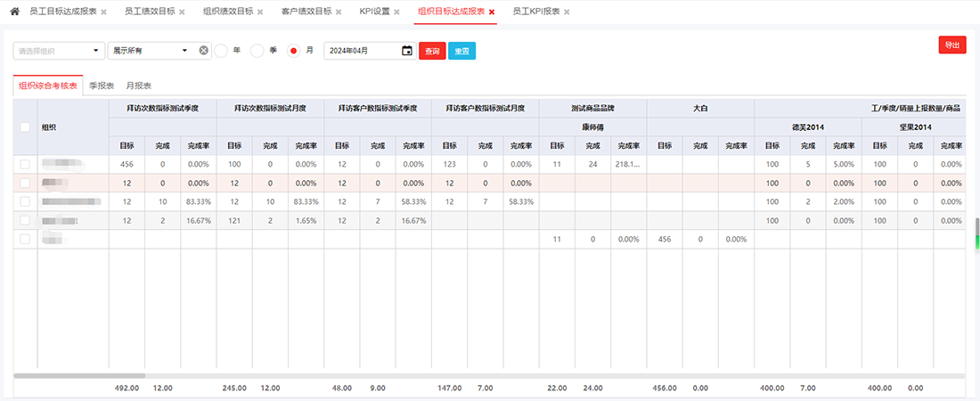The height and width of the screenshot is (401, 980).
Task: Close the active 组织目标达成报表 tab
Action: pos(492,12)
